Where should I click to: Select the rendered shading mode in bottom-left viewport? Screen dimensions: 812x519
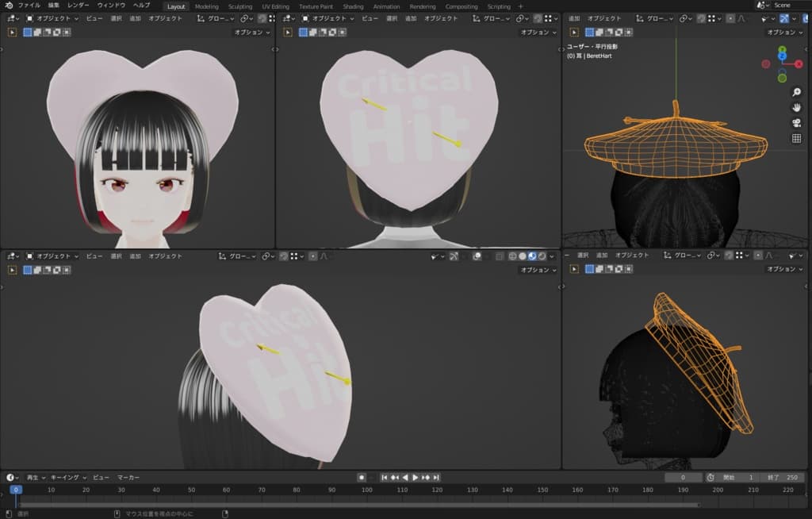coord(542,256)
